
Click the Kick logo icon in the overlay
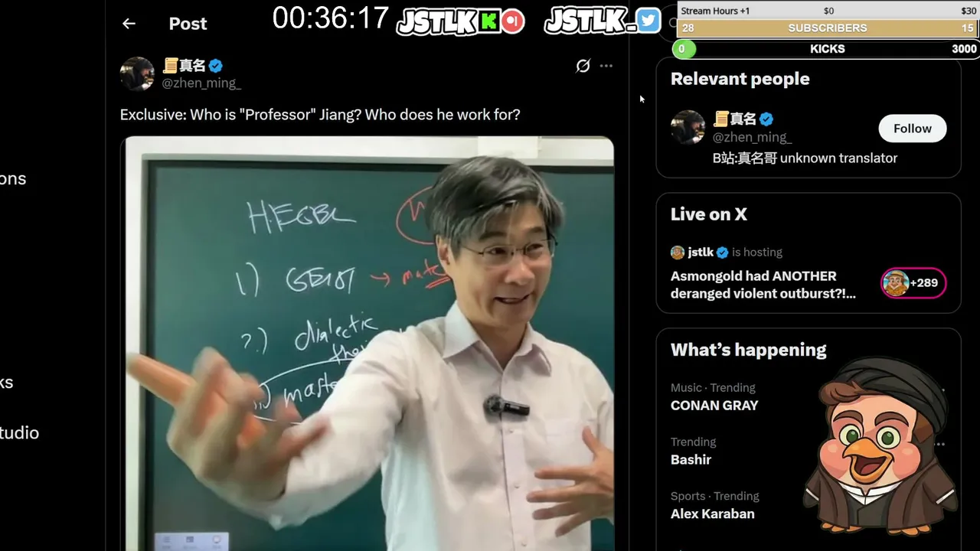coord(489,21)
